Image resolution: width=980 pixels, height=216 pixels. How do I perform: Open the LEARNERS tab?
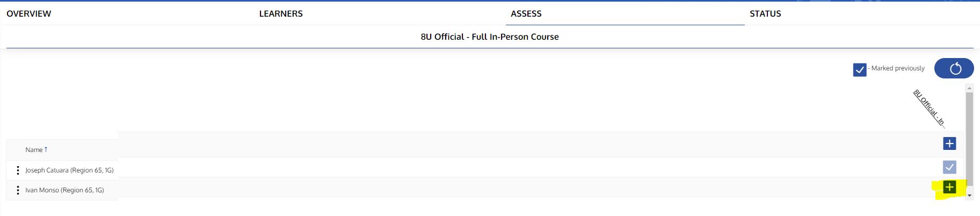[281, 14]
